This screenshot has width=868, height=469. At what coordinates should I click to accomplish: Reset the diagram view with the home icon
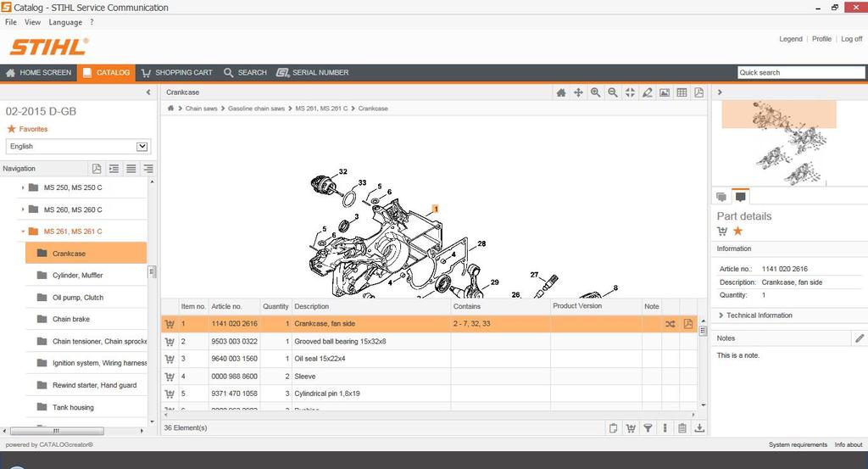point(561,92)
